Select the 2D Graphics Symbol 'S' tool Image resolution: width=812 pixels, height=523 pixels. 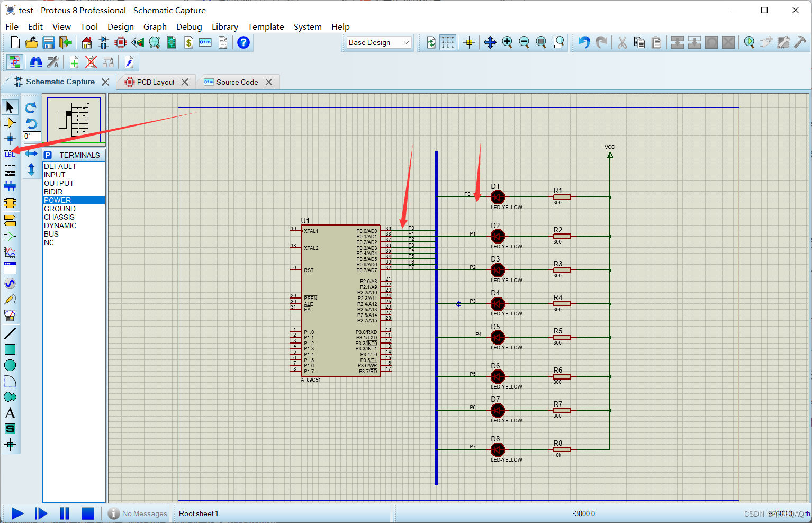[10, 429]
